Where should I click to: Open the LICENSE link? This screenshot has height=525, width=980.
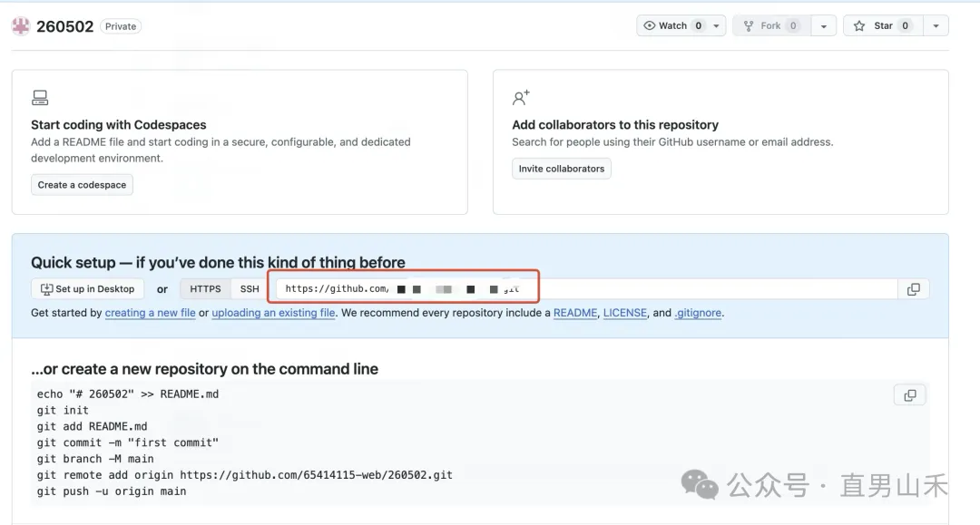point(625,313)
